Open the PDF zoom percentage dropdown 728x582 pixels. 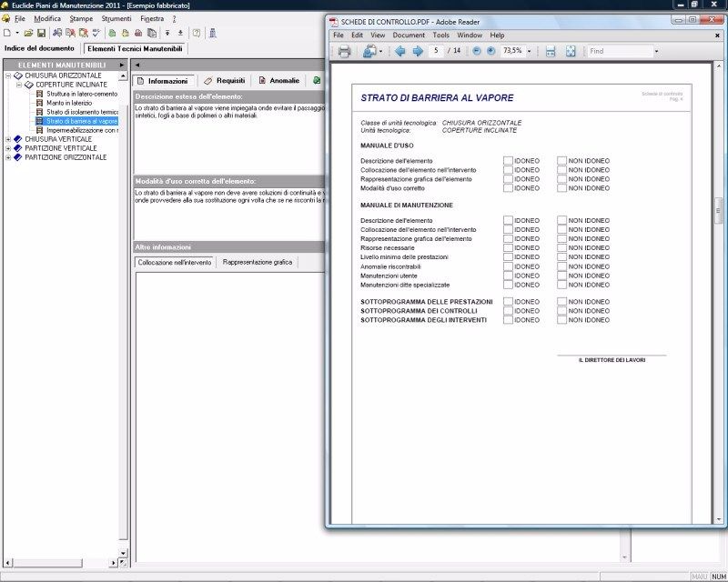[x=529, y=52]
